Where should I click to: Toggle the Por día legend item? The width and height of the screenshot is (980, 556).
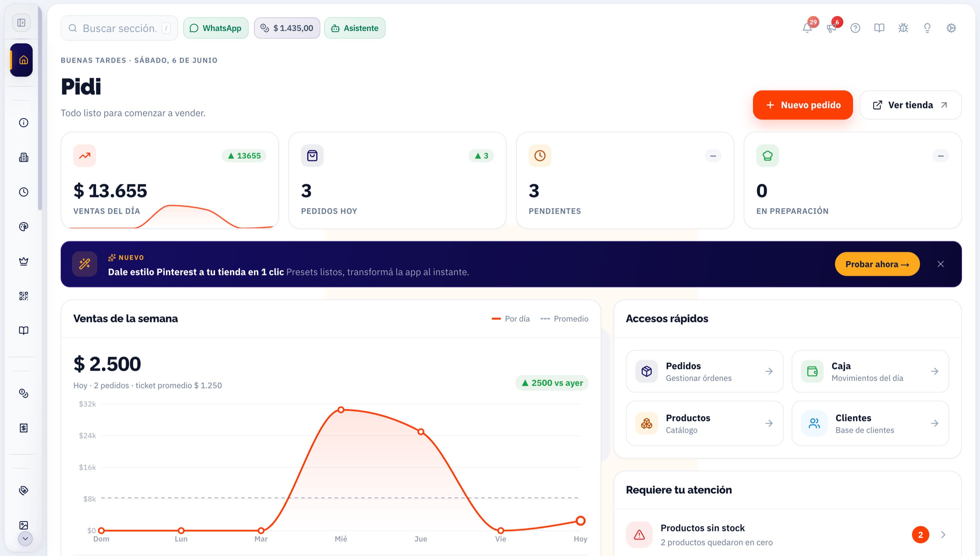point(510,319)
